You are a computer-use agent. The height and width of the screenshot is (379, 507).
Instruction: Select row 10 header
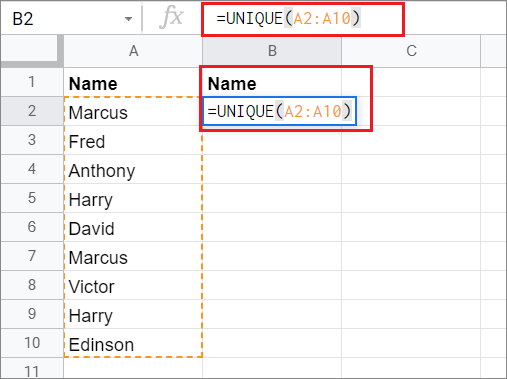point(32,343)
